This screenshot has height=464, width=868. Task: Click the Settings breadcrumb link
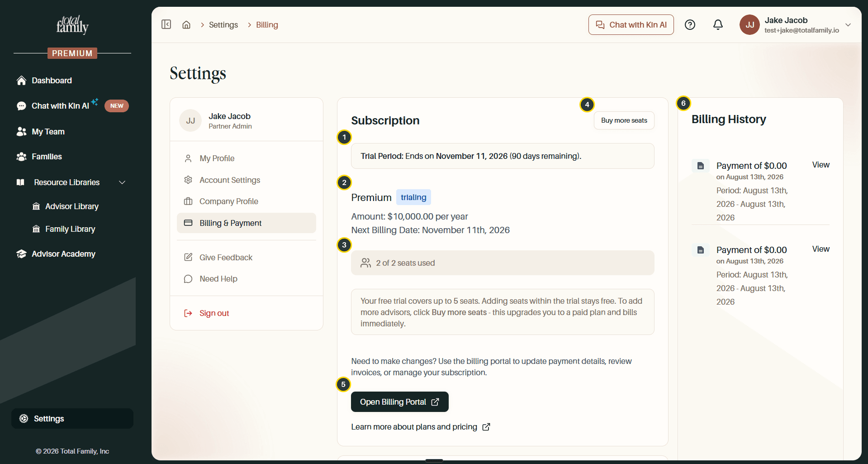pyautogui.click(x=223, y=25)
